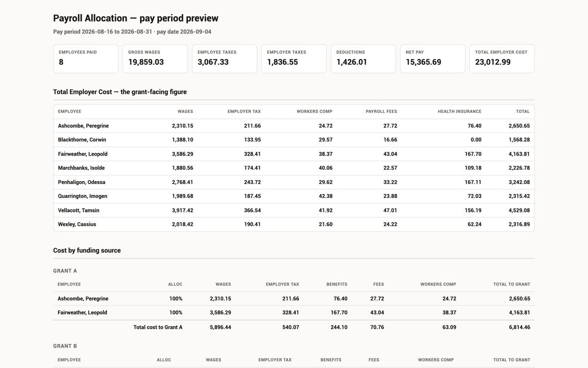Click Wexley's workers comp 21.60
The image size is (588, 368).
coord(325,224)
